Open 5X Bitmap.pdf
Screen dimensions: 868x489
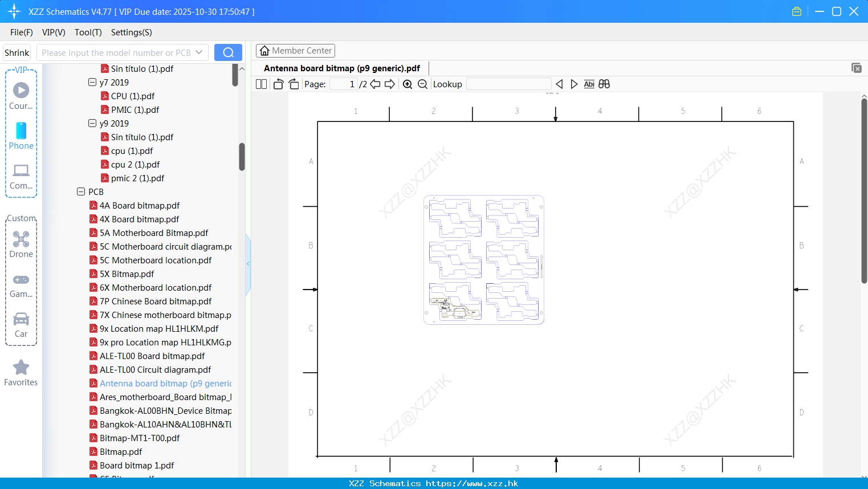coord(127,274)
